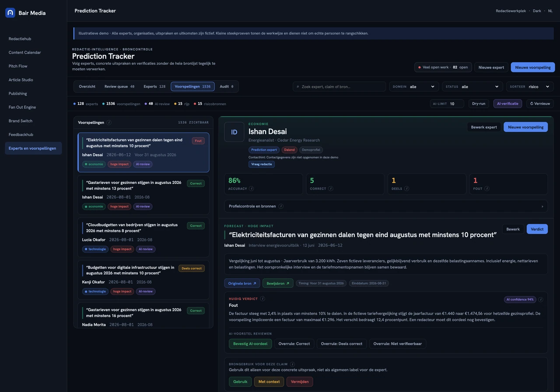Image resolution: width=560 pixels, height=392 pixels.
Task: Switch the Dark theme setting in header
Action: pos(537,11)
